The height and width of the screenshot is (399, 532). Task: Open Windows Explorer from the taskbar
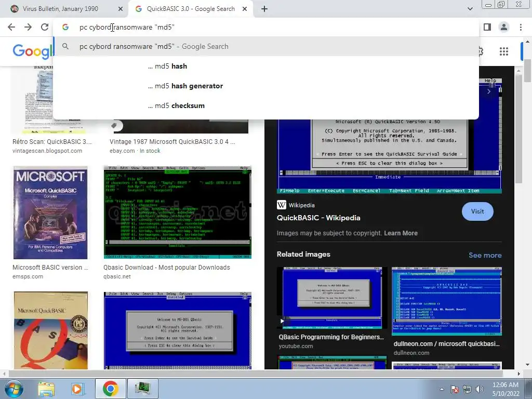pos(46,389)
